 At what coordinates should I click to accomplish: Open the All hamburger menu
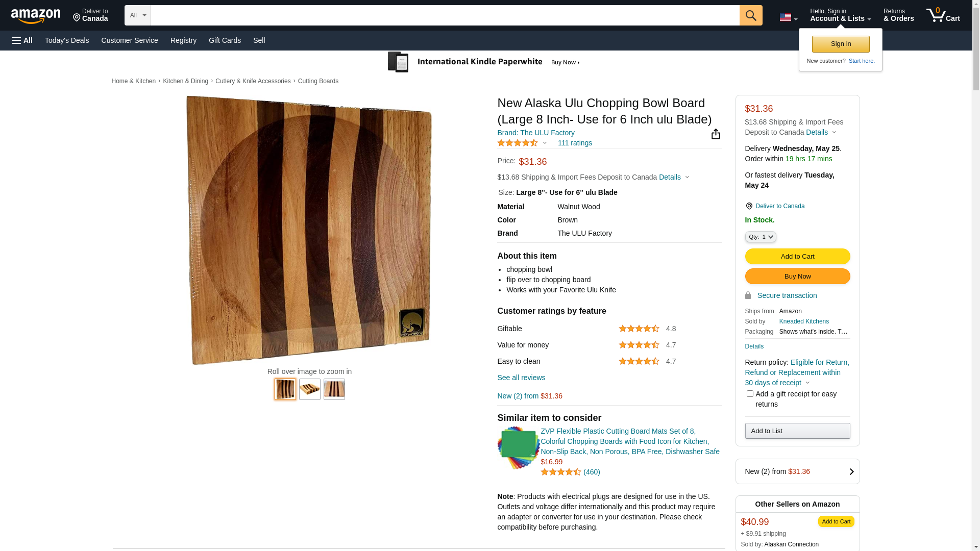coord(22,40)
